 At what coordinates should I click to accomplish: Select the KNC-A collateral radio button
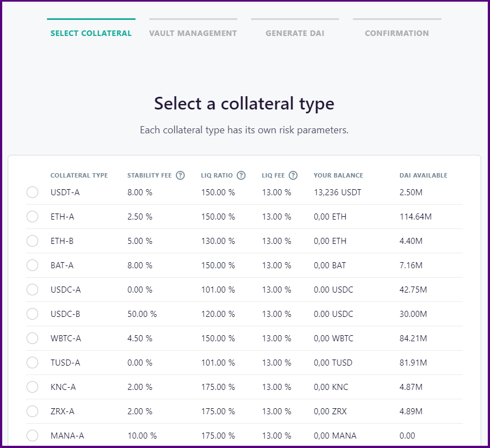coord(33,387)
